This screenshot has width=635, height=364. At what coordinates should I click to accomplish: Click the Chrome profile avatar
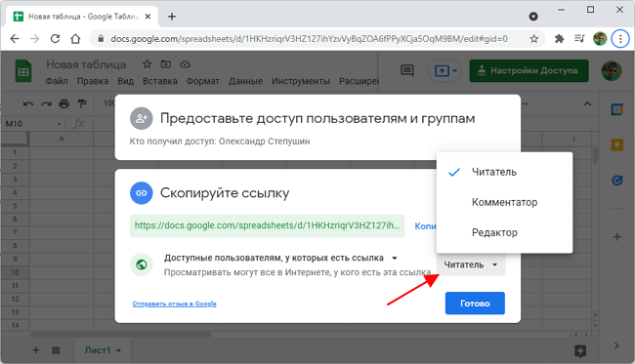coord(600,39)
